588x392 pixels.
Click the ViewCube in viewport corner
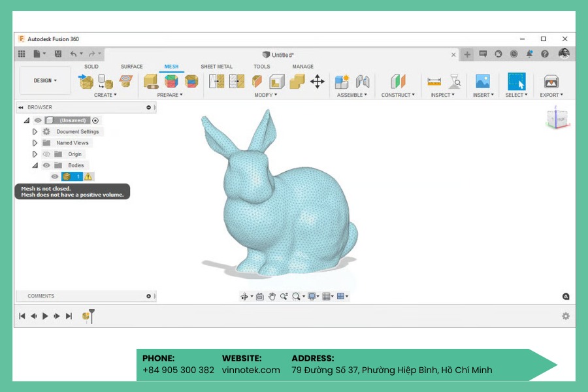point(557,118)
